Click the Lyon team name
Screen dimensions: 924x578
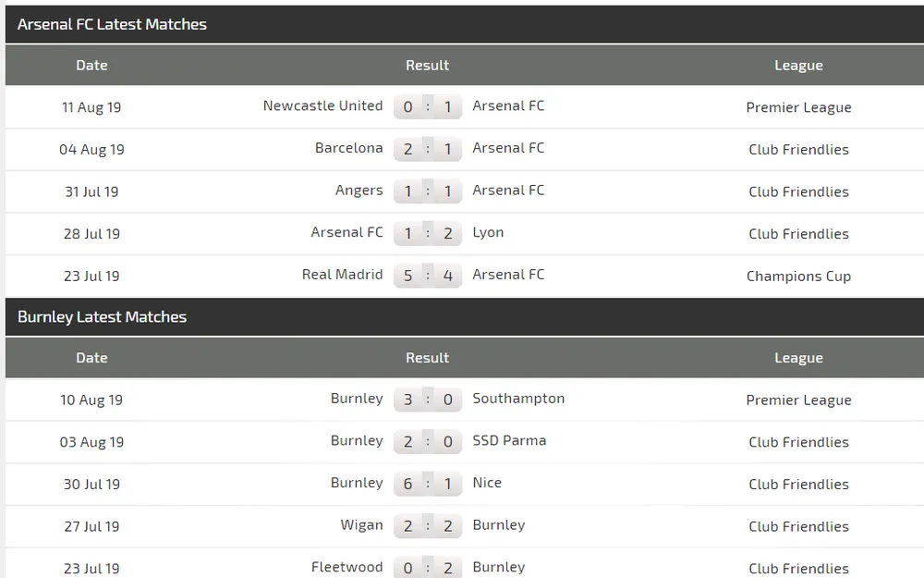[488, 232]
